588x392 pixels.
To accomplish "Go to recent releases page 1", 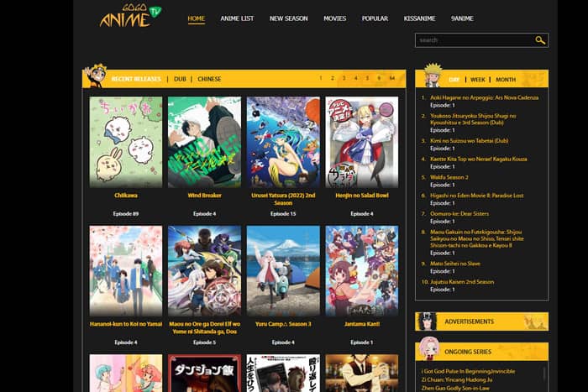I will [321, 78].
